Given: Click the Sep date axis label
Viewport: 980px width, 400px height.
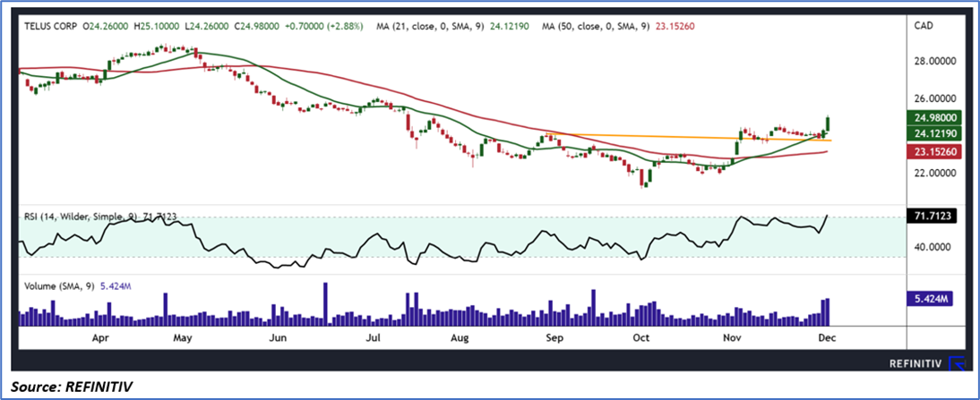Looking at the screenshot, I should click(x=555, y=337).
